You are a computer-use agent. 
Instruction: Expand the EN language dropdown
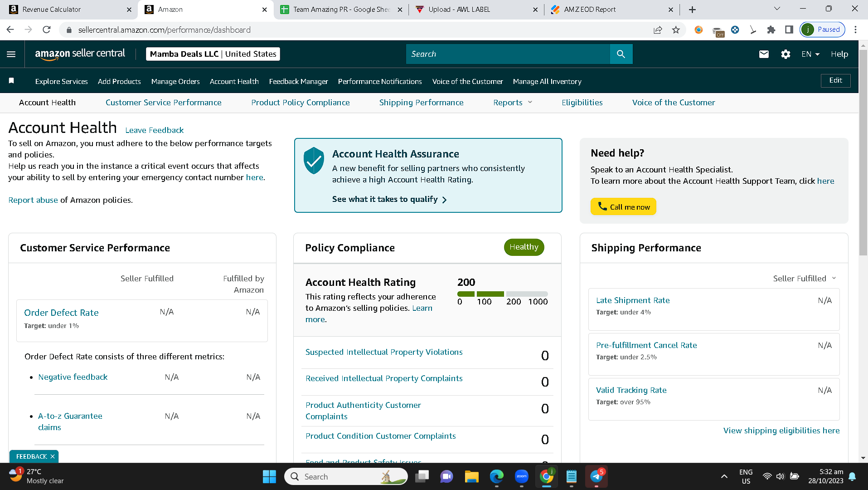pyautogui.click(x=810, y=54)
